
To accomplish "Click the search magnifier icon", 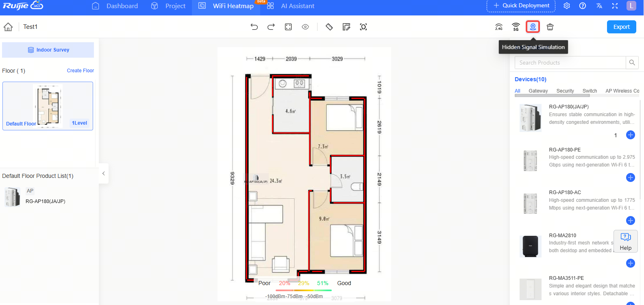I will [632, 63].
